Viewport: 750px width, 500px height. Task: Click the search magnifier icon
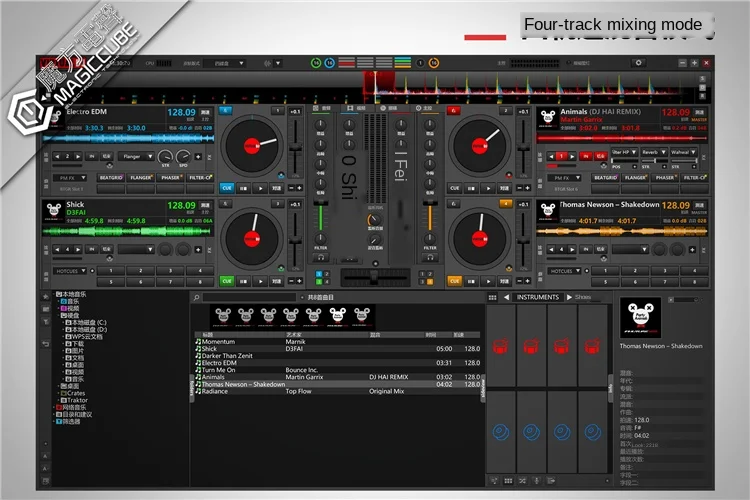pos(196,298)
